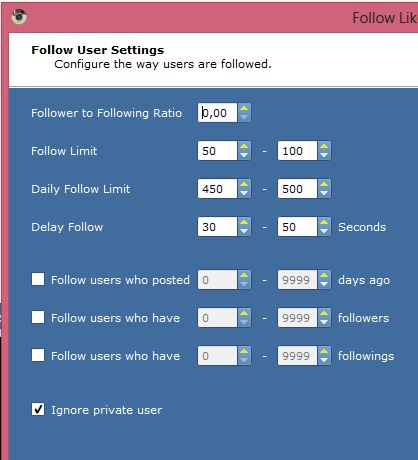Screen dimensions: 418x460
Task: Click the app icon in the title bar
Action: pos(19,16)
